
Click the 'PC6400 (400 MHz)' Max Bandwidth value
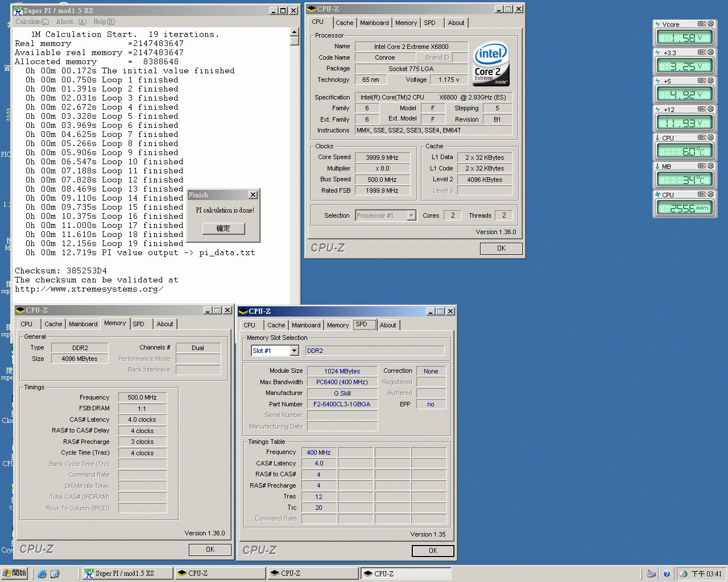tap(342, 382)
